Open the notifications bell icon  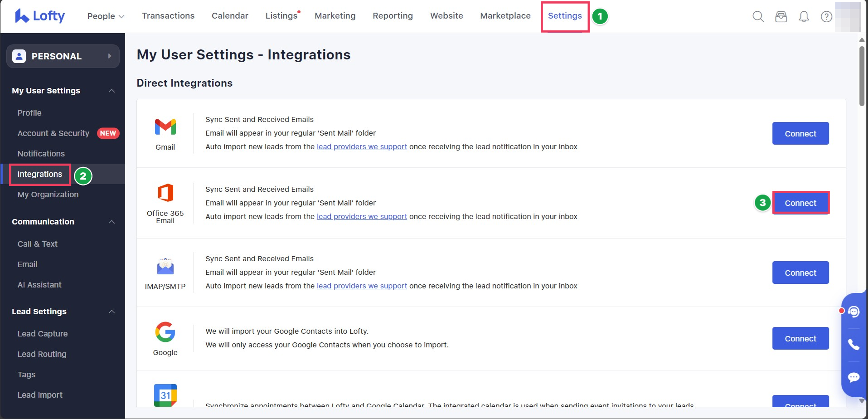click(x=804, y=17)
